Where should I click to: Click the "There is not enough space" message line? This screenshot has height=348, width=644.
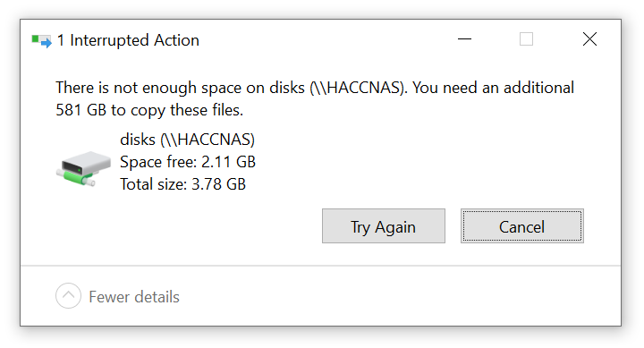pyautogui.click(x=315, y=88)
